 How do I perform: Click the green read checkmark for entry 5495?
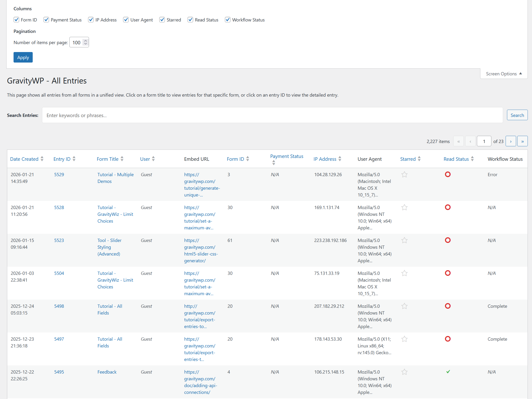pyautogui.click(x=448, y=372)
